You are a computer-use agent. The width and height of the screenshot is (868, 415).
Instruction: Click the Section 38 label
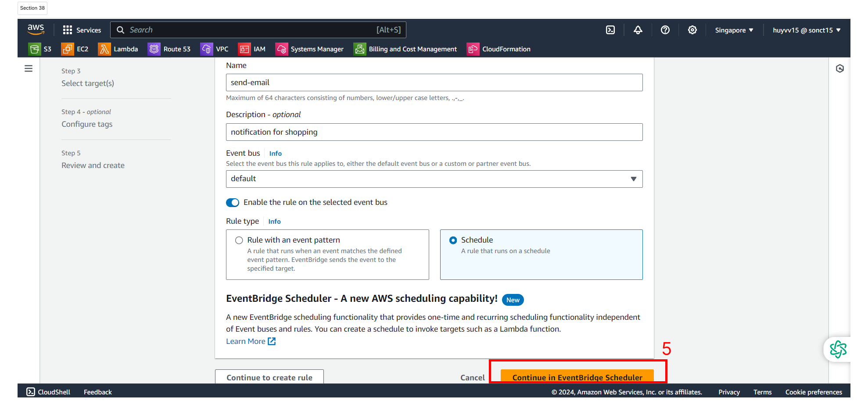[32, 8]
